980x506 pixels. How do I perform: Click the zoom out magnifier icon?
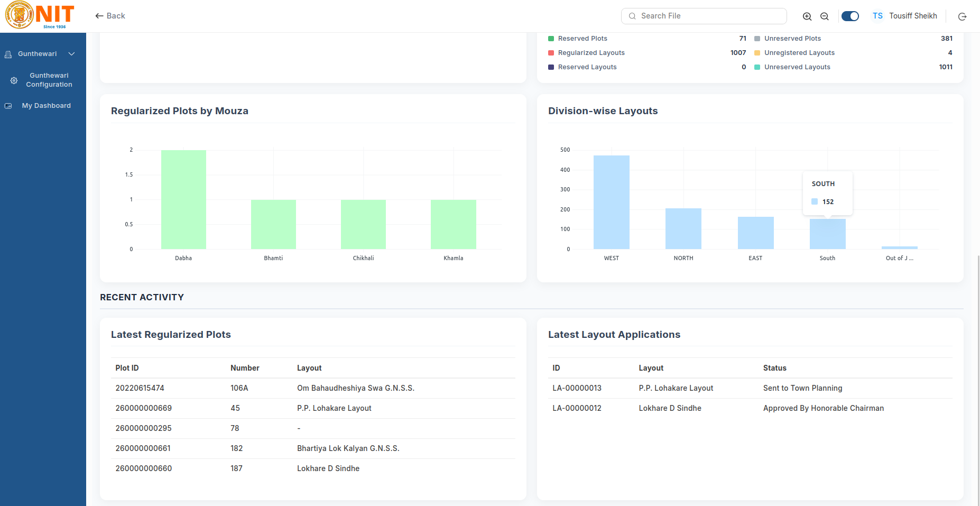coord(824,16)
